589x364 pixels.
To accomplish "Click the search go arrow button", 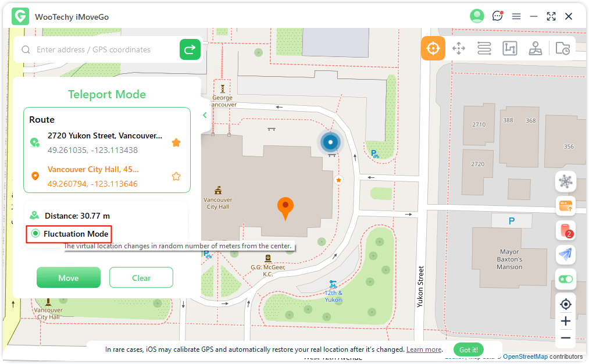I will [x=190, y=50].
